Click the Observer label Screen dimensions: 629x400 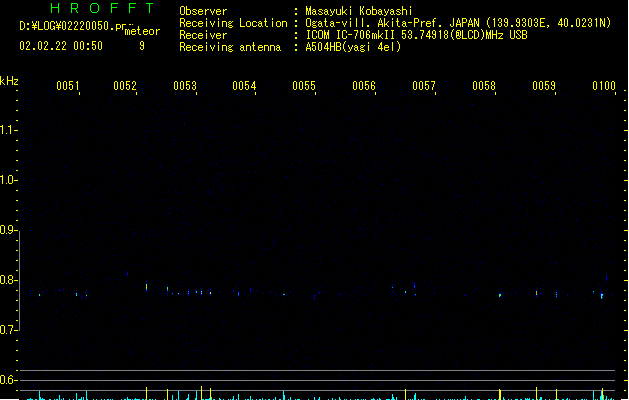pos(203,11)
